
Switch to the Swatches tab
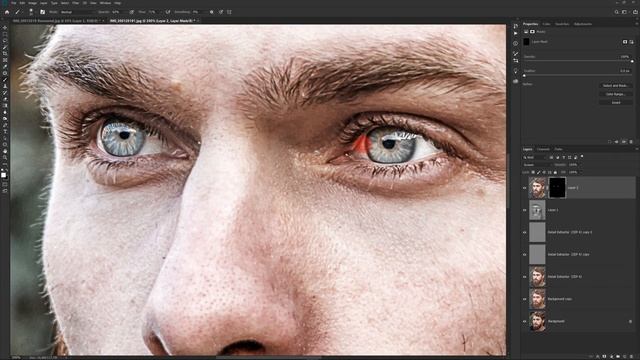[x=562, y=24]
